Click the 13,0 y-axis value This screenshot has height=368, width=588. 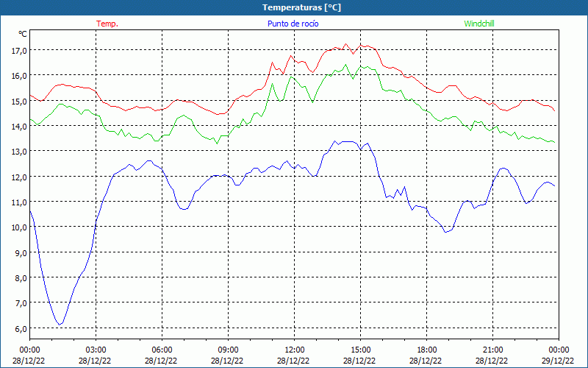coord(19,152)
